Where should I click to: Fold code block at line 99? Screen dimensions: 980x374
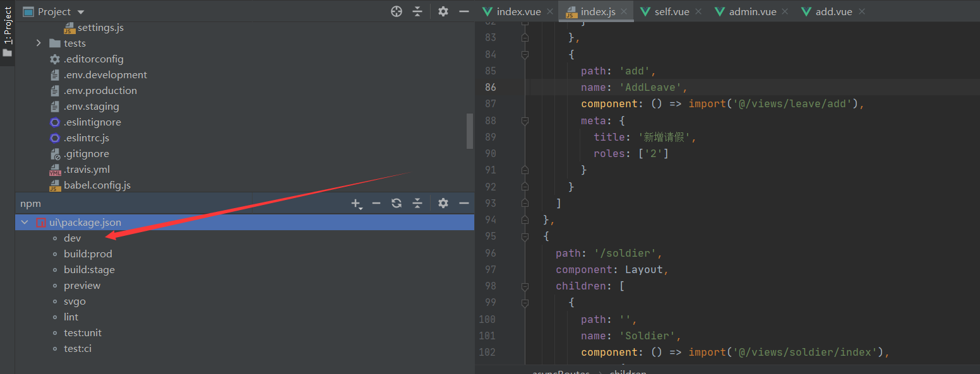[x=525, y=302]
